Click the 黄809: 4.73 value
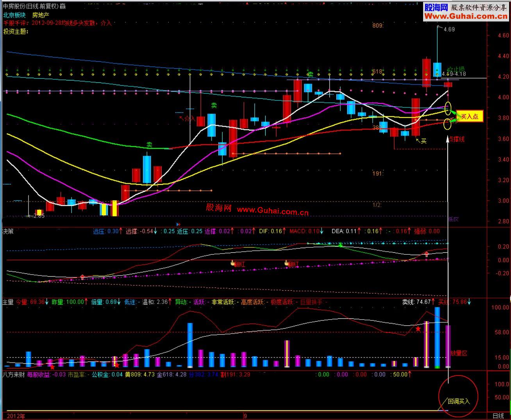Viewport: 511px width, 420px height. tap(140, 374)
